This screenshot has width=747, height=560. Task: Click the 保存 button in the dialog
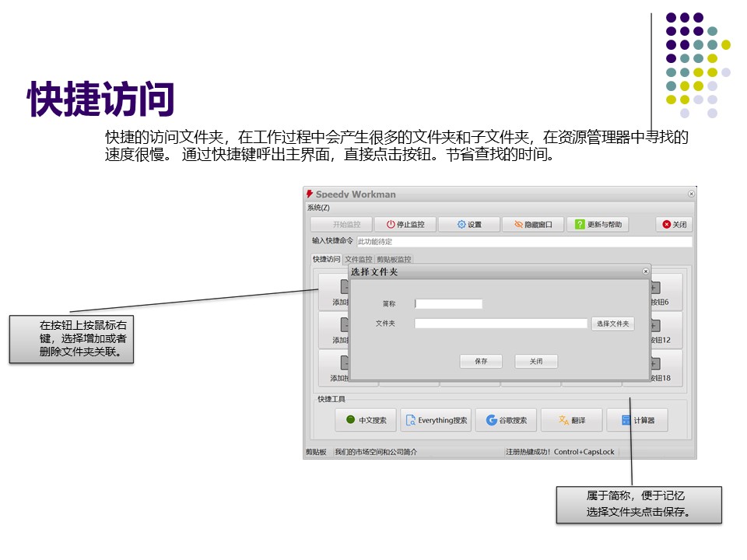481,362
